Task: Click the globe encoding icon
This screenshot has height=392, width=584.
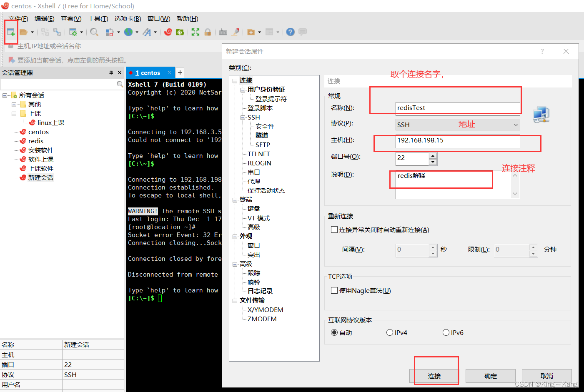Action: pyautogui.click(x=128, y=32)
